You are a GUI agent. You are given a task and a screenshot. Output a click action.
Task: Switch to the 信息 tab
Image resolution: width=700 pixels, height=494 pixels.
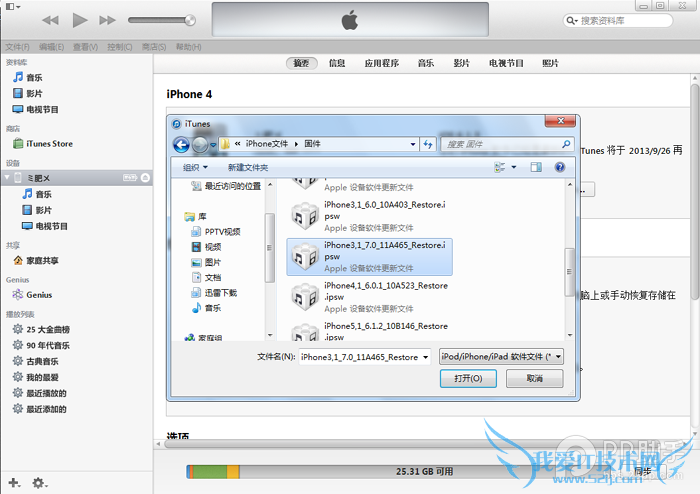tap(337, 63)
